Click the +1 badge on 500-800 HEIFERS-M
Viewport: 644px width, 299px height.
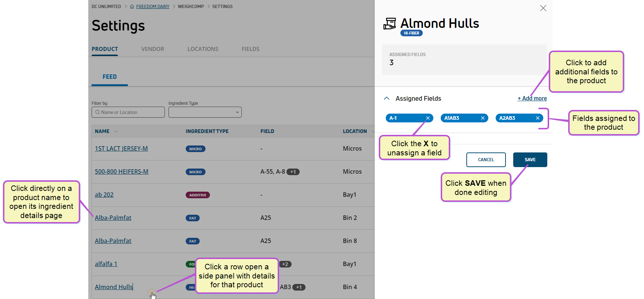click(293, 172)
